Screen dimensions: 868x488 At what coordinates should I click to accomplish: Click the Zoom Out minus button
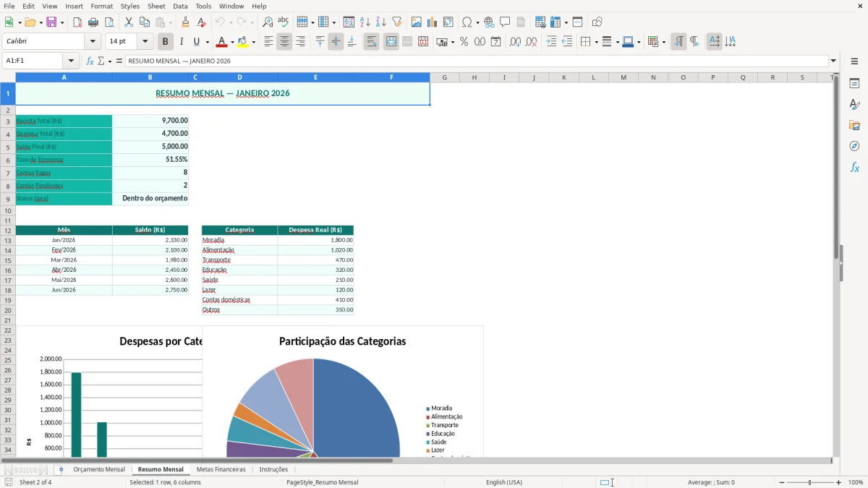[782, 482]
